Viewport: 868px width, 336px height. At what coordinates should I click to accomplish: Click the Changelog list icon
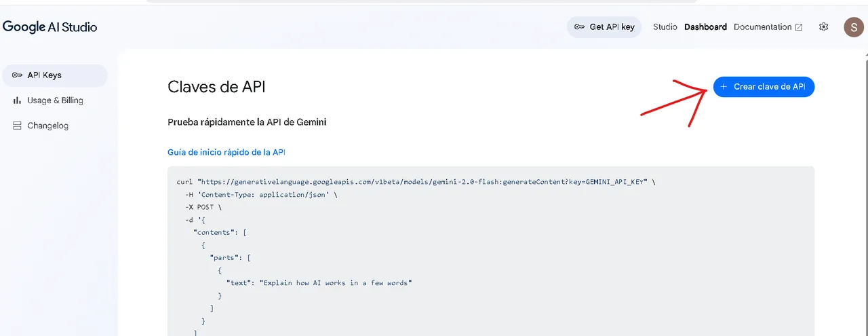[17, 126]
